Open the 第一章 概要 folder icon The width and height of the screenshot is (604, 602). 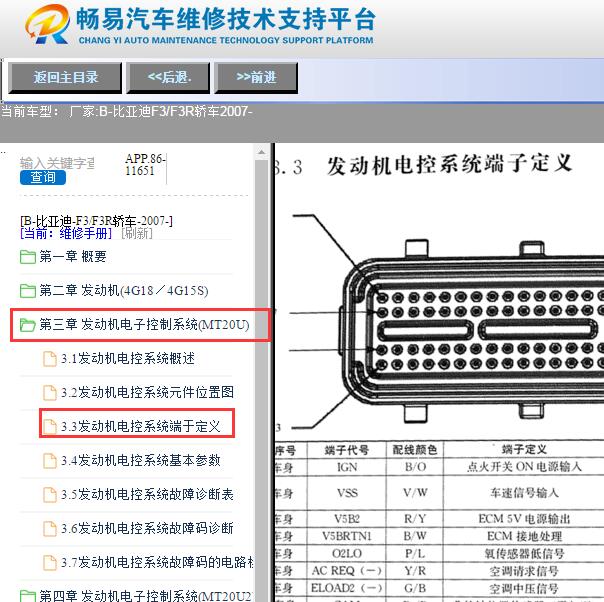[x=28, y=257]
